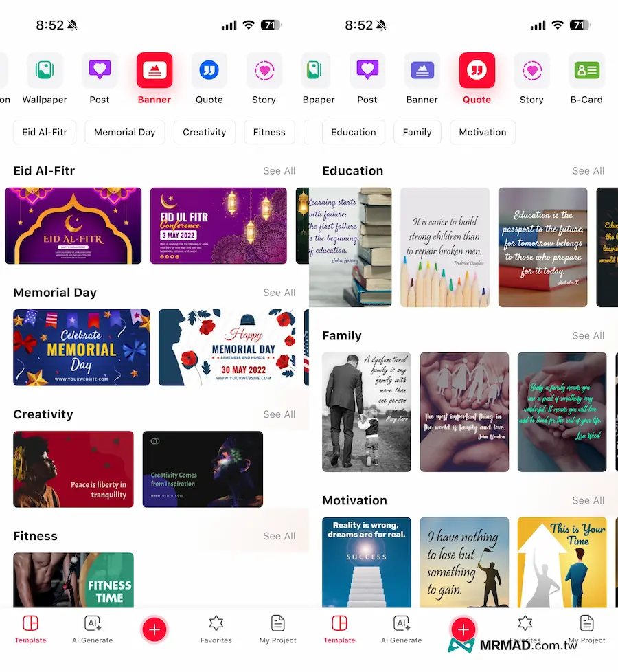Screen dimensions: 618x672
Task: Tap the red highlighted Quote icon
Action: click(477, 71)
